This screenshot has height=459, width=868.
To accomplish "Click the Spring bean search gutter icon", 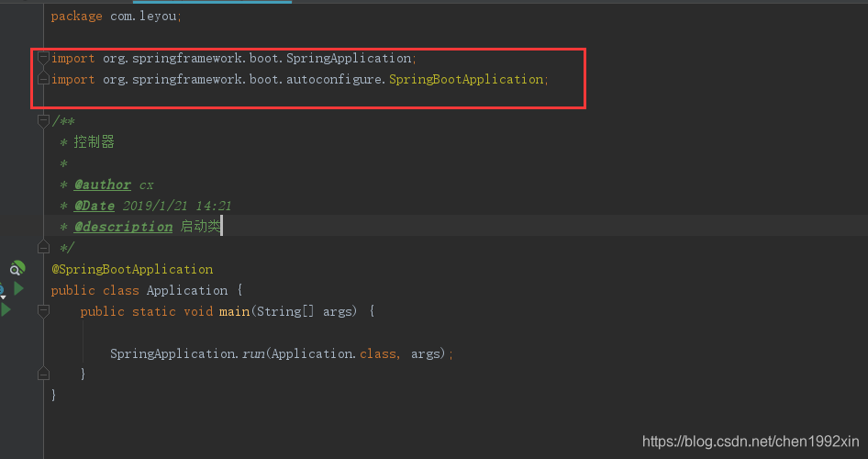I will point(17,269).
